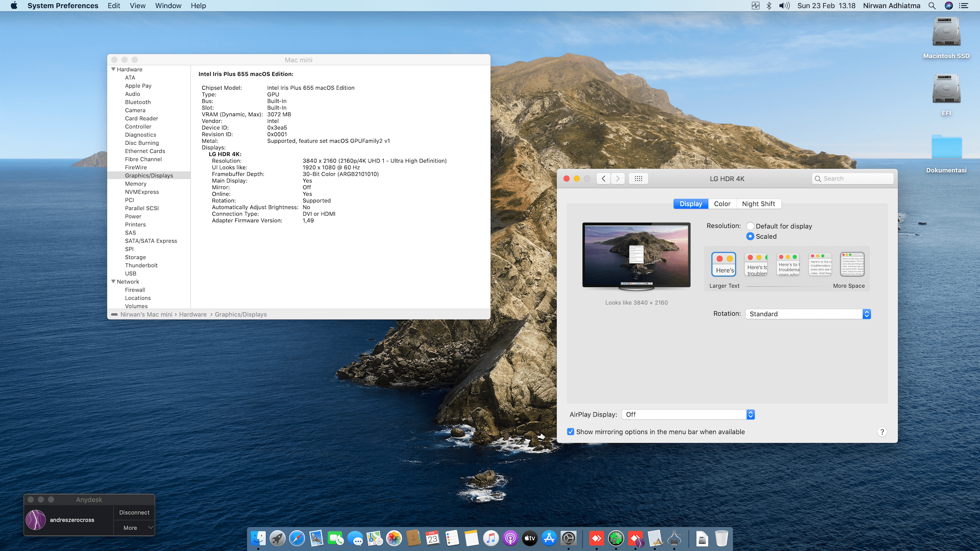Open Siri from the menu bar
Viewport: 980px width, 551px height.
click(949, 6)
